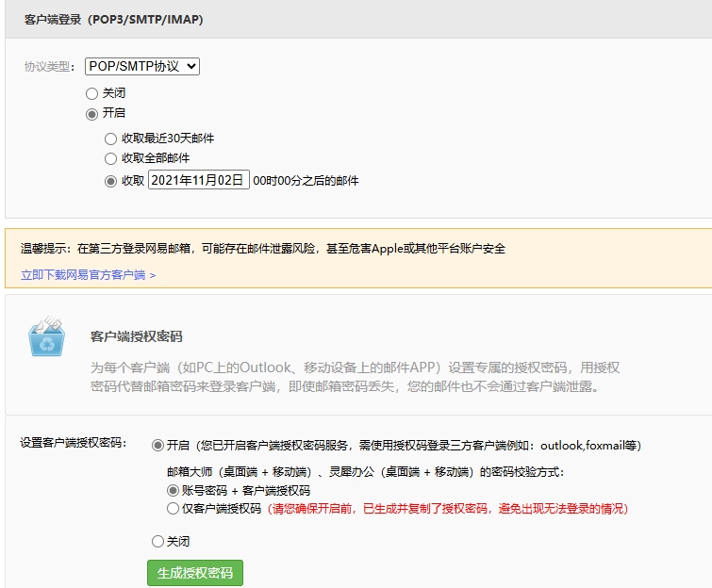Select 关闭 for client authorization password

tap(157, 541)
